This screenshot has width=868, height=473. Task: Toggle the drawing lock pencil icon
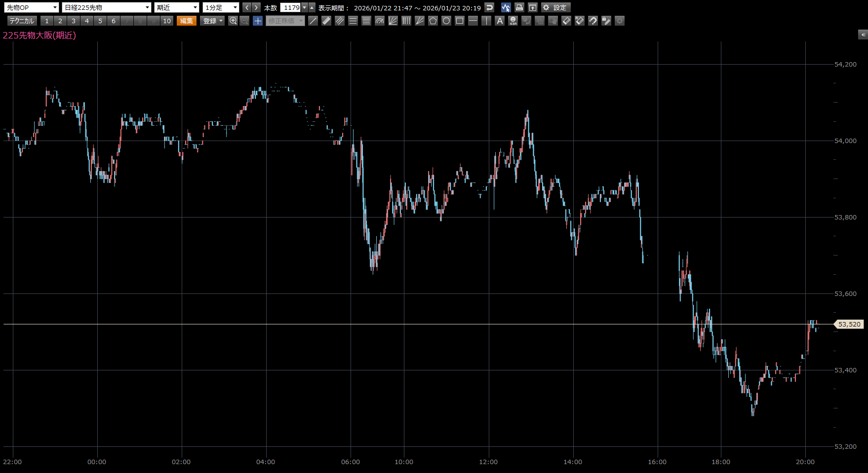tap(606, 21)
